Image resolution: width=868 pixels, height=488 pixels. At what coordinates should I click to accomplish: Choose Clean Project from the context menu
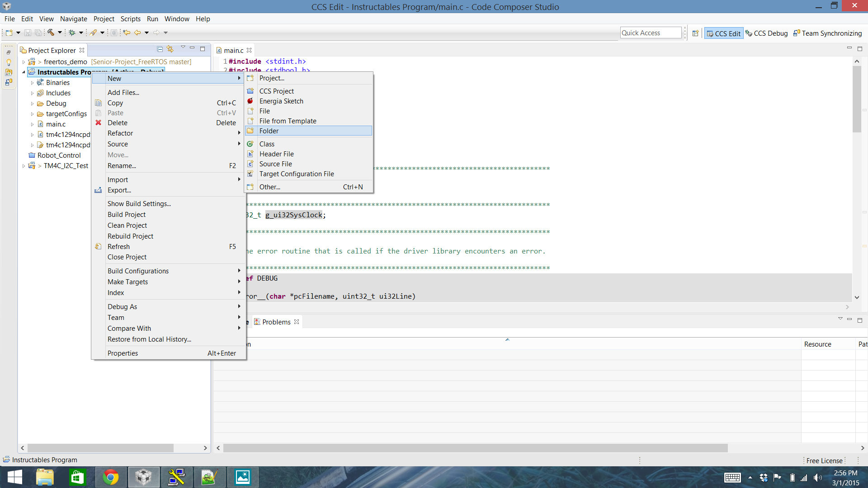[127, 225]
